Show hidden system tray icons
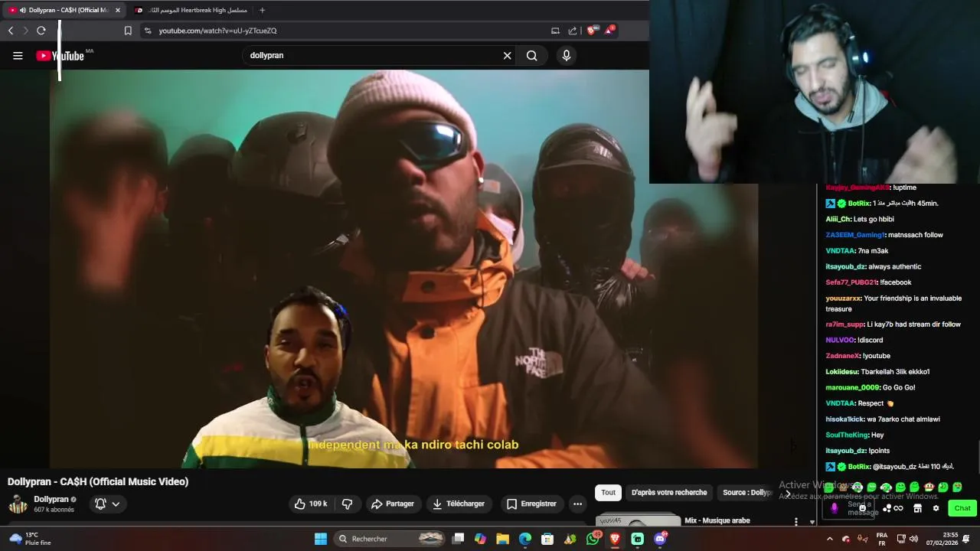This screenshot has height=551, width=980. (829, 539)
